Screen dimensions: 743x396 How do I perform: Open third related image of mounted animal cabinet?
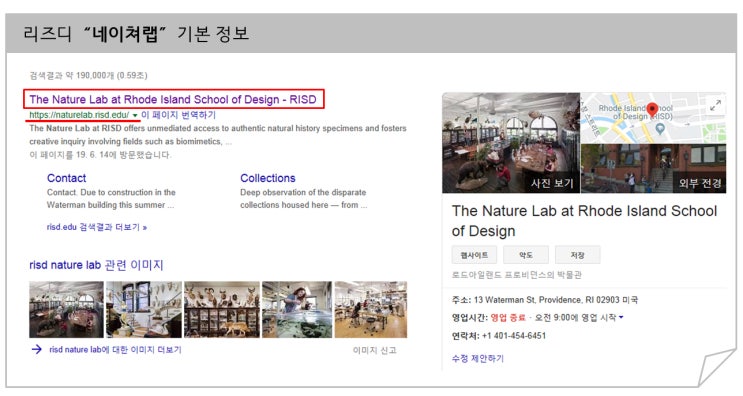click(222, 309)
